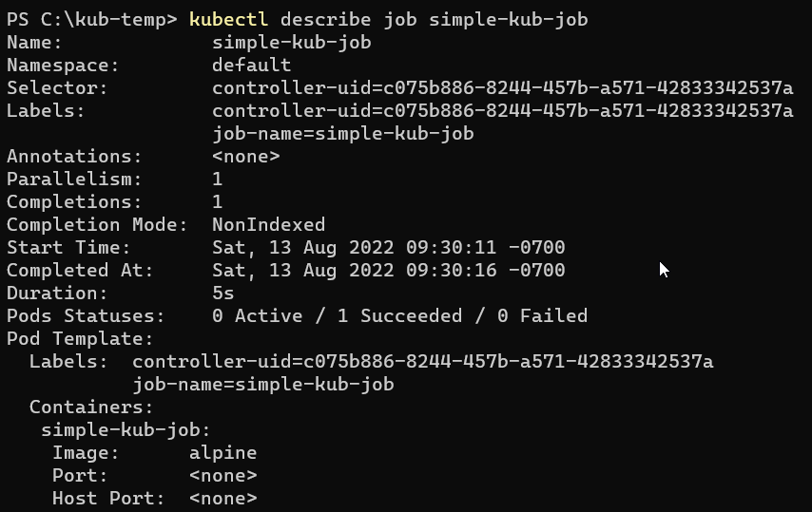812x512 pixels.
Task: Click the Completions value 1
Action: (x=218, y=201)
